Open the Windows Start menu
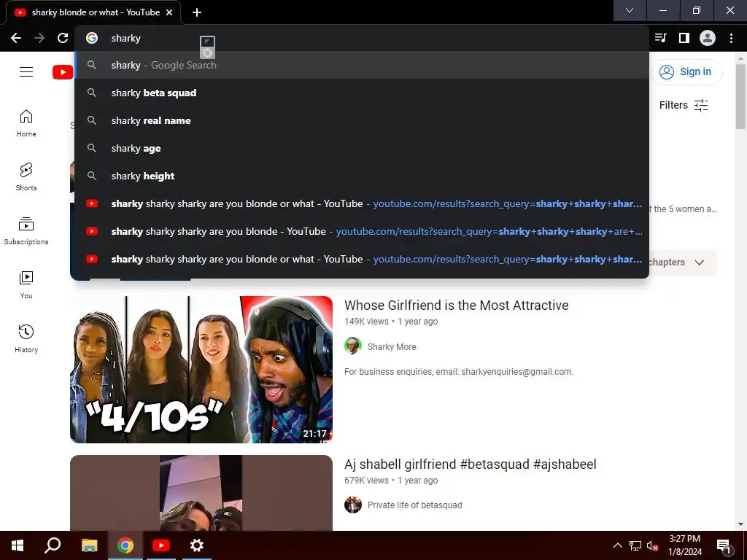 click(18, 545)
